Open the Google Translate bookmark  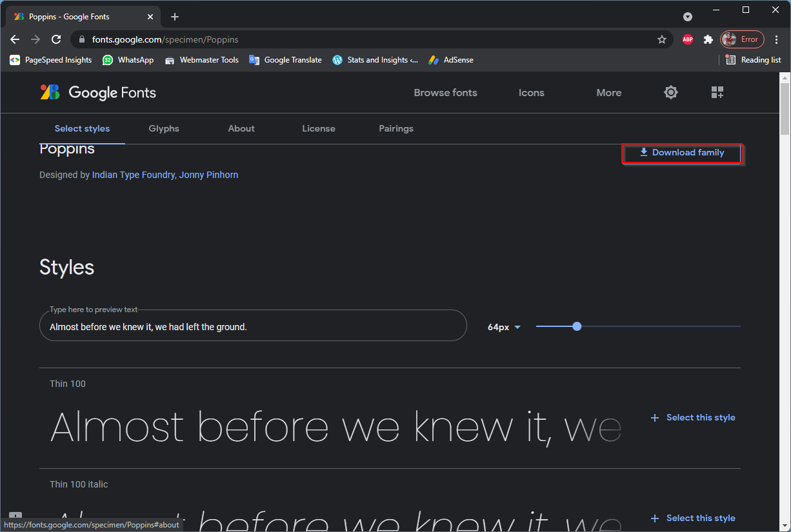[x=285, y=60]
